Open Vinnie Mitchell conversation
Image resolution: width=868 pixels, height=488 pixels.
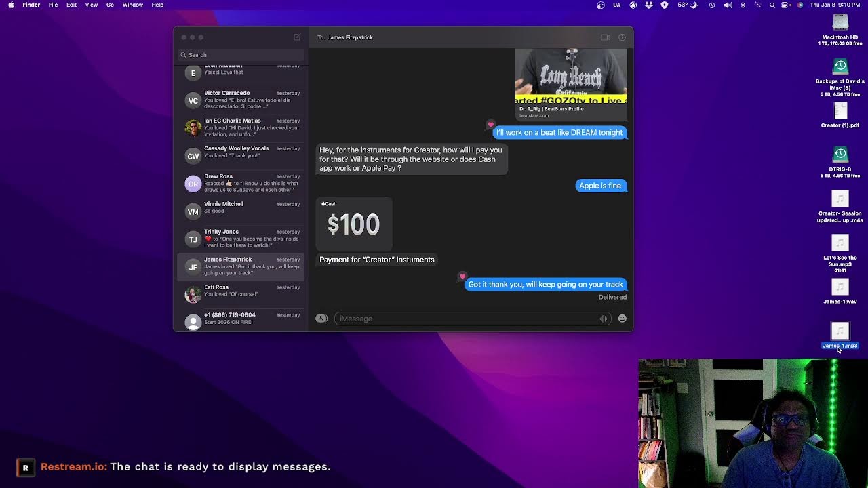(x=241, y=211)
